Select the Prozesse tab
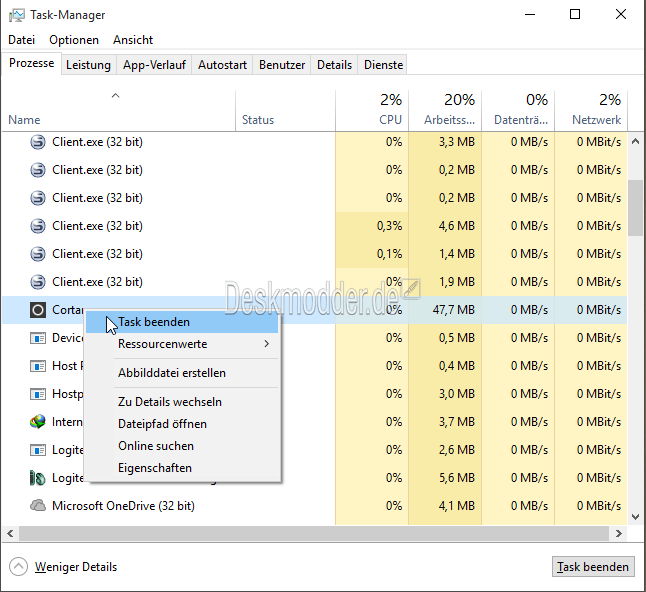Screen dimensions: 646x592 tap(32, 63)
